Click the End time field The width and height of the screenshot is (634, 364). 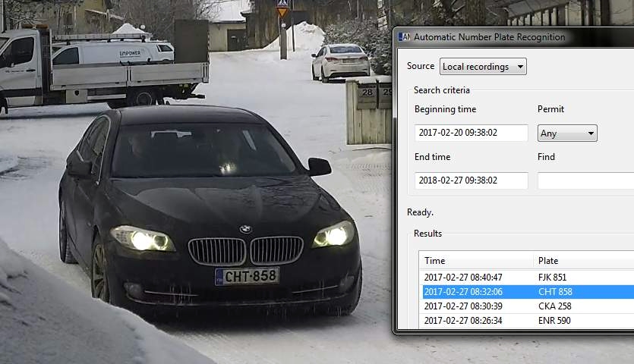471,180
